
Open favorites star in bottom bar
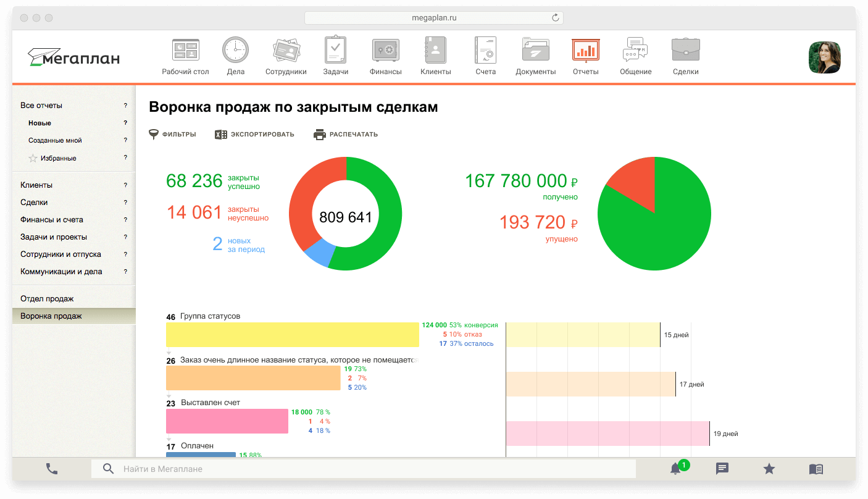tap(769, 469)
